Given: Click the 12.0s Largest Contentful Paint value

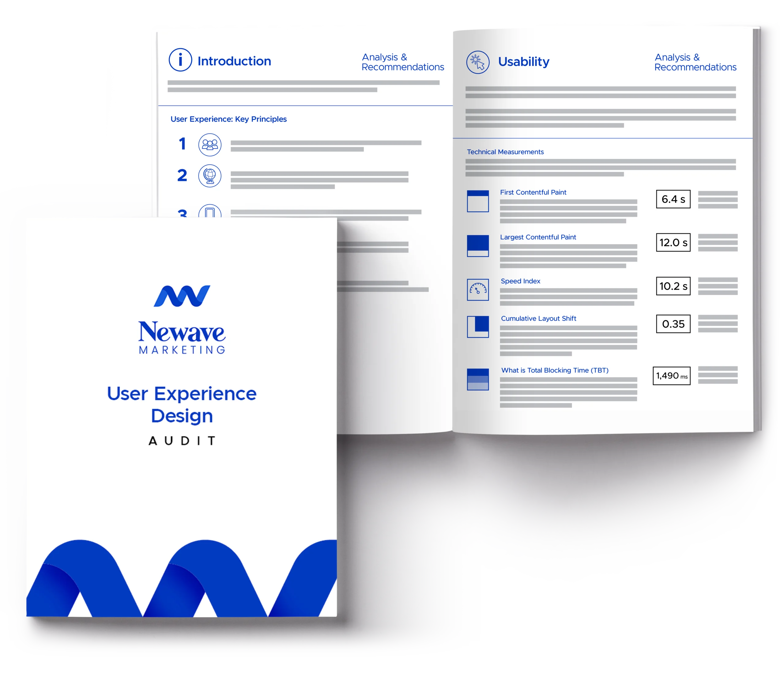Looking at the screenshot, I should click(x=671, y=242).
